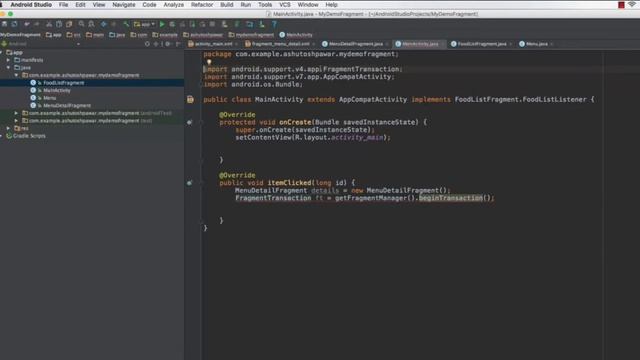Screen dimensions: 640x360
Task: Click the Undo arrow in the toolbar
Action: click(x=27, y=24)
